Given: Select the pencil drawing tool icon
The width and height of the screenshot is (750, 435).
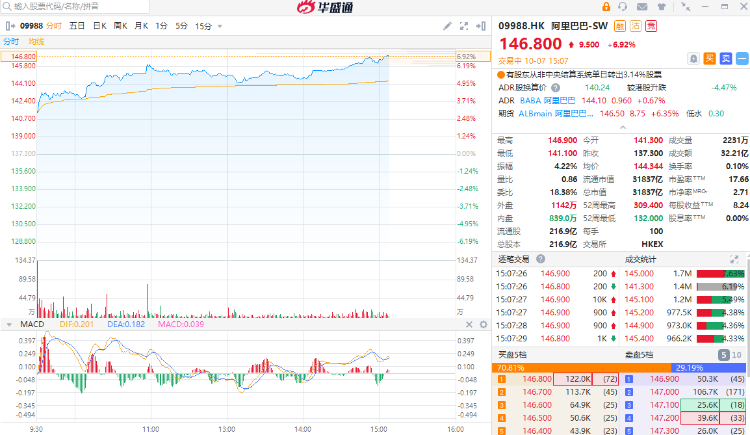Looking at the screenshot, I should (447, 26).
